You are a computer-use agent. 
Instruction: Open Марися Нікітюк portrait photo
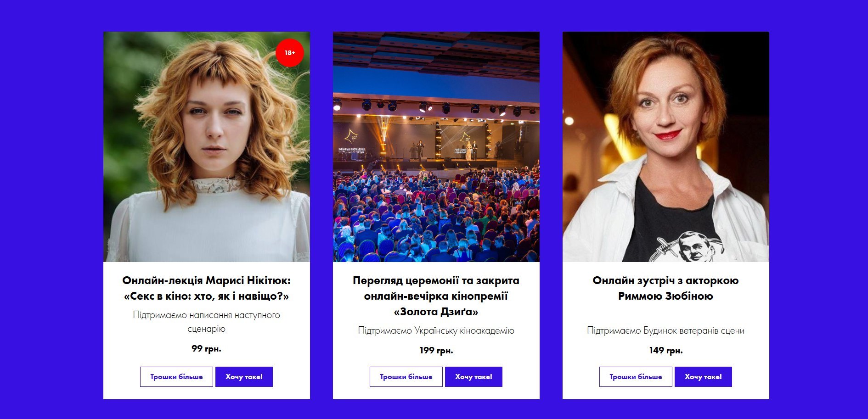[x=207, y=147]
